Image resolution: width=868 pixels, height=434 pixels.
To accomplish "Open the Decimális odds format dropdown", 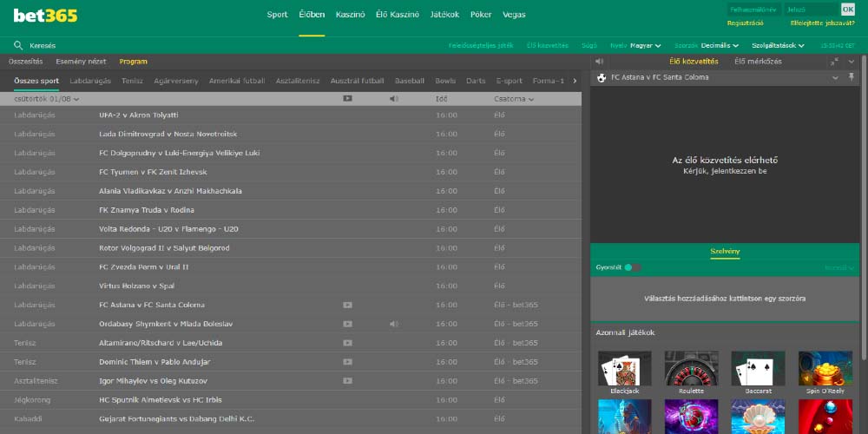I will point(718,45).
